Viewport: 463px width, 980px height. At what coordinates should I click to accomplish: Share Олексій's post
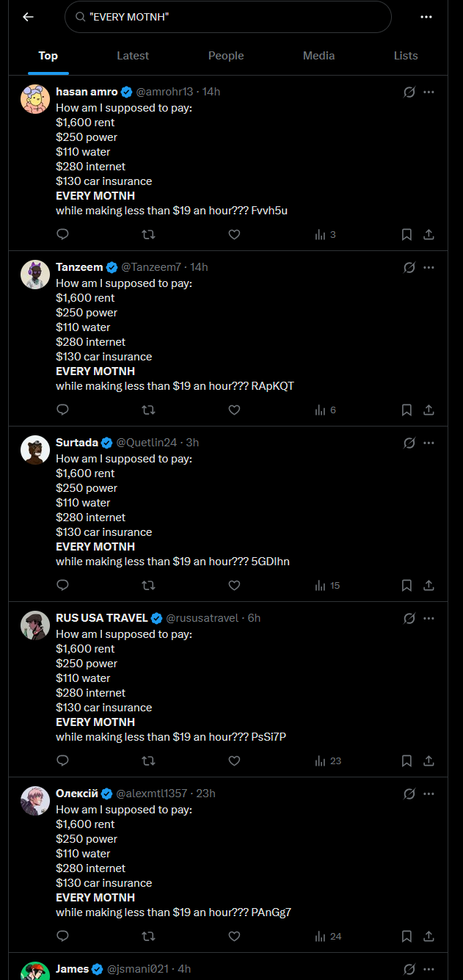click(x=429, y=937)
